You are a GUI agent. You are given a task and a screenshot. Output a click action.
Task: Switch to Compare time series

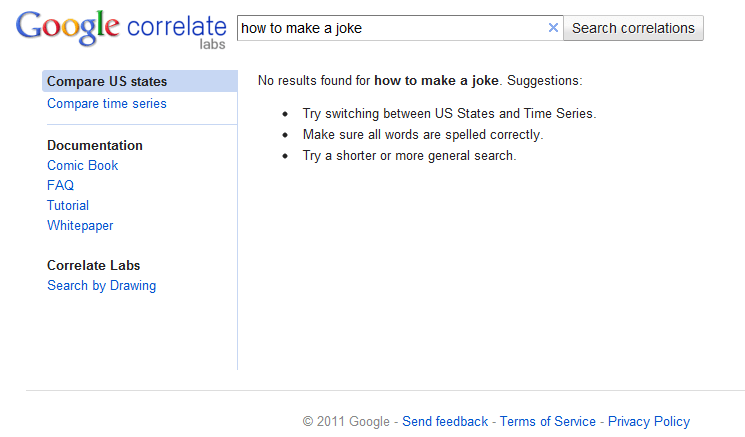[107, 104]
